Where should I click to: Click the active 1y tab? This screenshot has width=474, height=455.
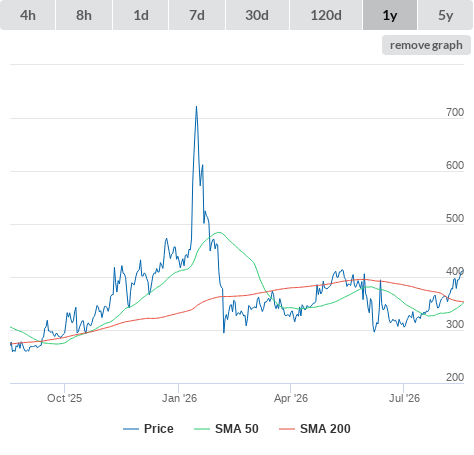(x=390, y=15)
